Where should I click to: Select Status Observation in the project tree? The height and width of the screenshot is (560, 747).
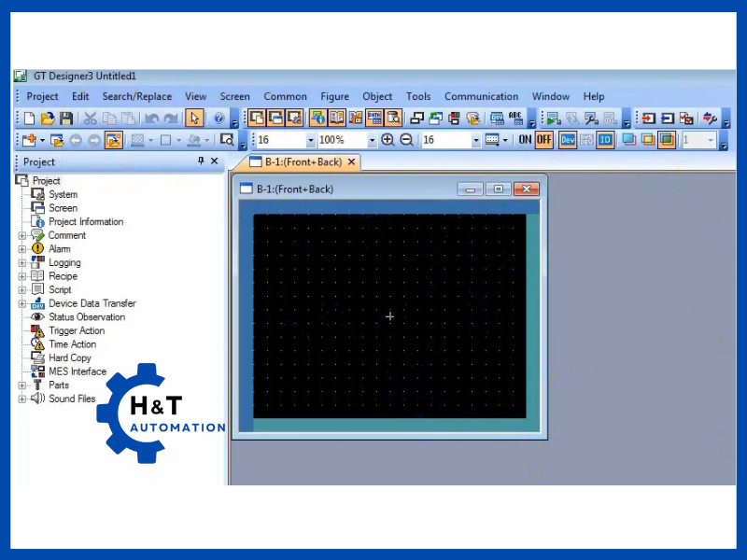coord(87,317)
